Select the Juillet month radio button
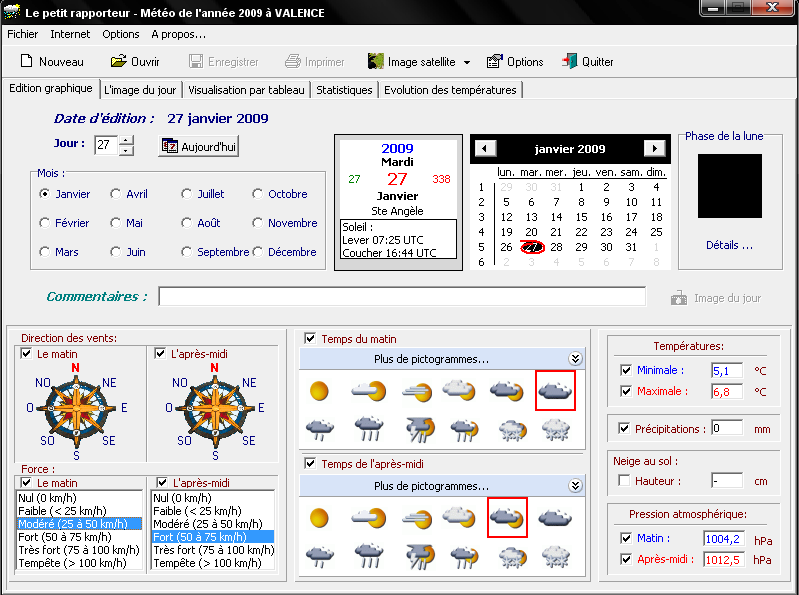799x595 pixels. [188, 194]
